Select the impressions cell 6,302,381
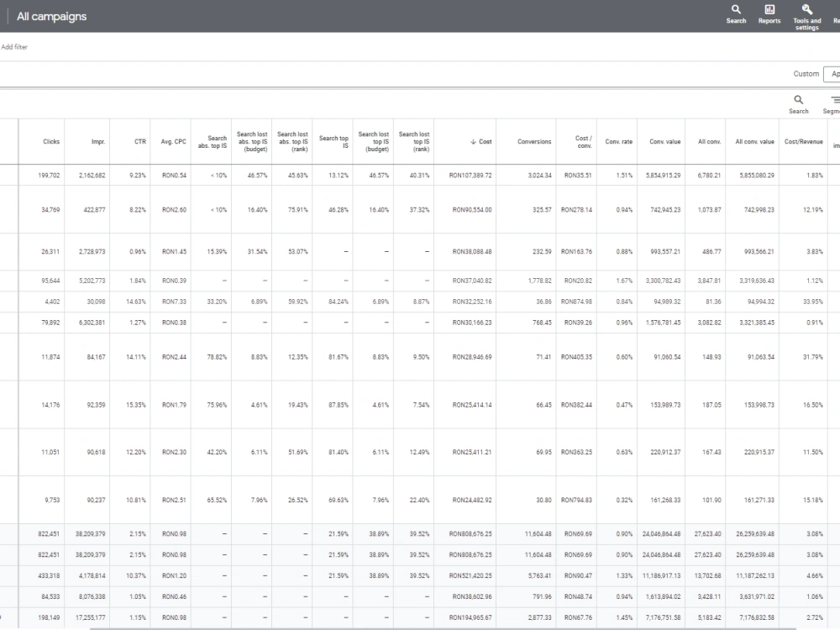 (x=92, y=323)
